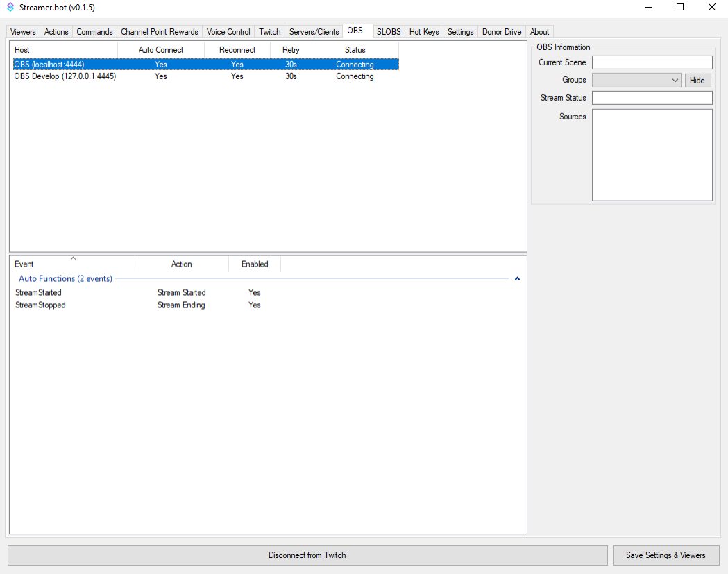Open Channel Point Rewards tab
This screenshot has width=728, height=574.
coord(160,31)
